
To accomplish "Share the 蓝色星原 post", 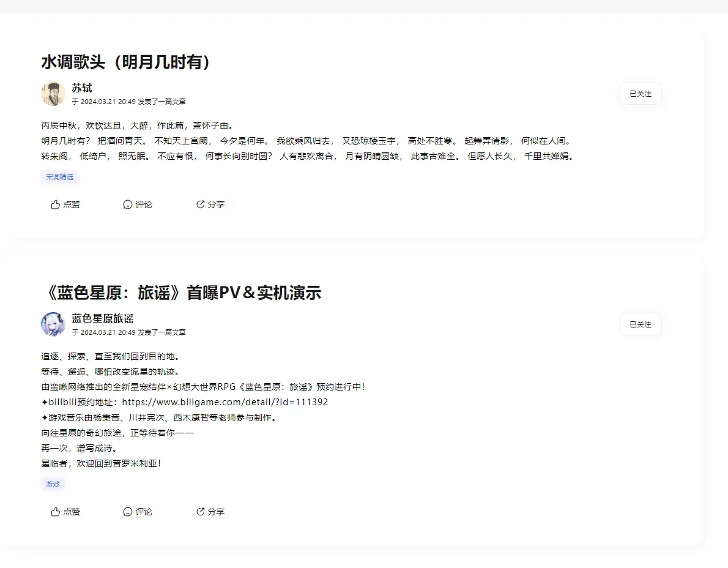I will point(210,511).
